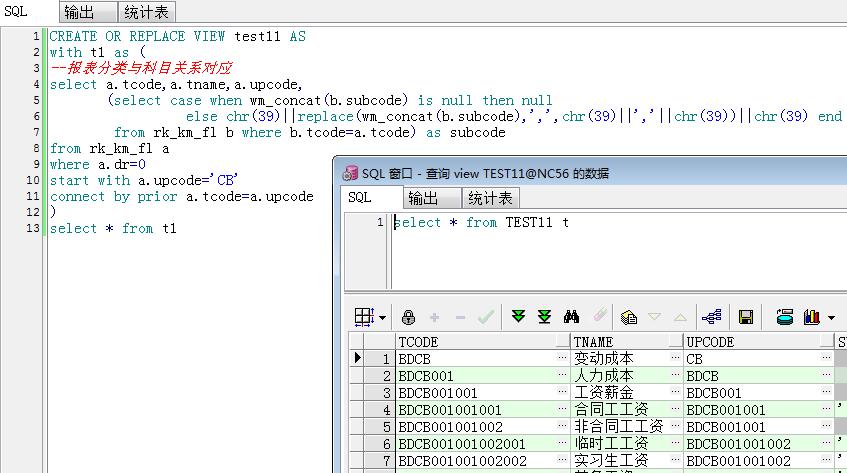The height and width of the screenshot is (473, 847).
Task: Click the ellipsis button in BDCB001001001 TCODE cell
Action: tap(562, 409)
